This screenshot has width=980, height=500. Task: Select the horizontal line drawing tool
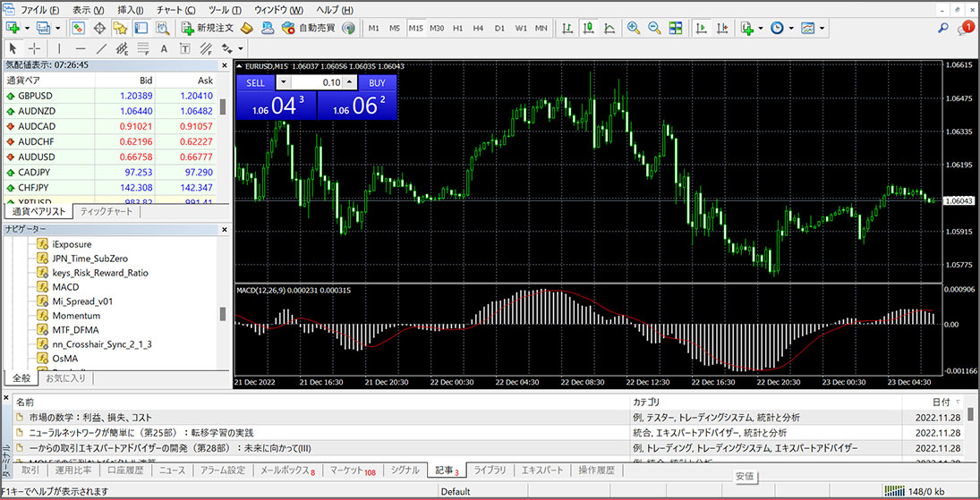[81, 48]
